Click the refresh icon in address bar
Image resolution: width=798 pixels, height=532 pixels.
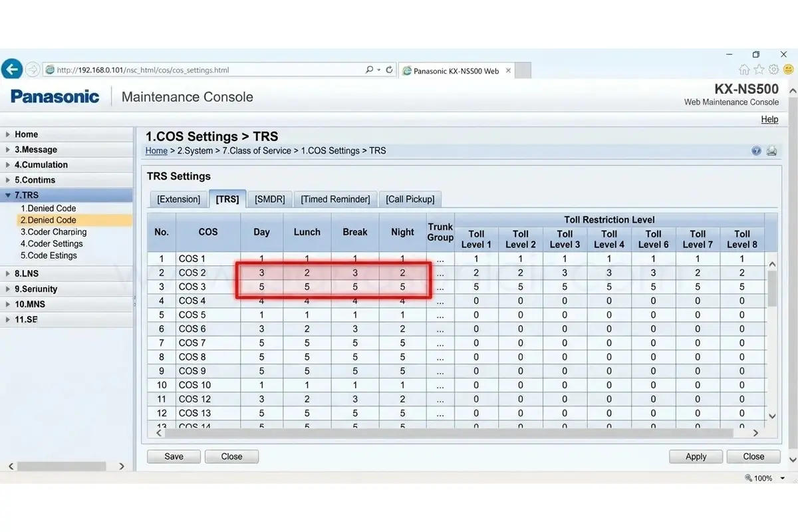[388, 70]
